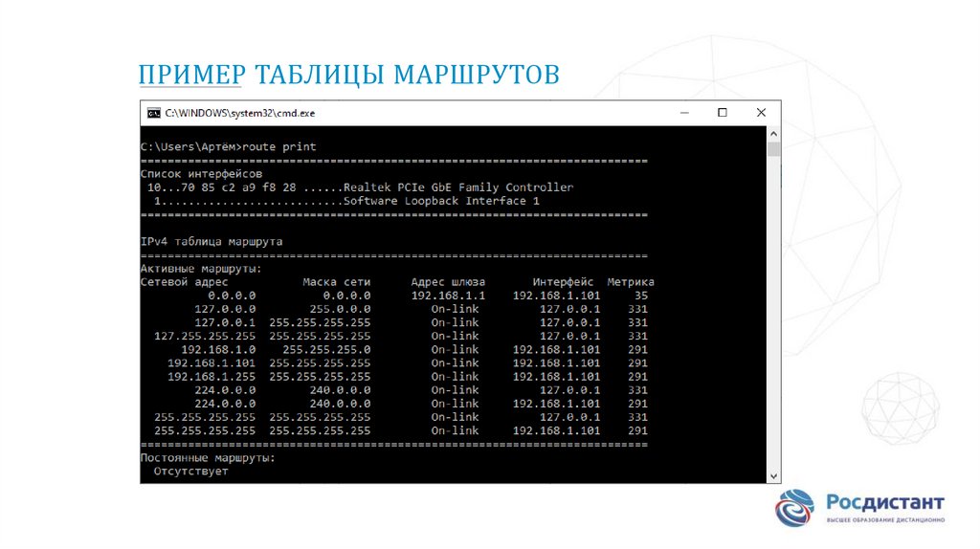This screenshot has height=549, width=980.
Task: Click the scrollbar up arrow
Action: (x=773, y=134)
